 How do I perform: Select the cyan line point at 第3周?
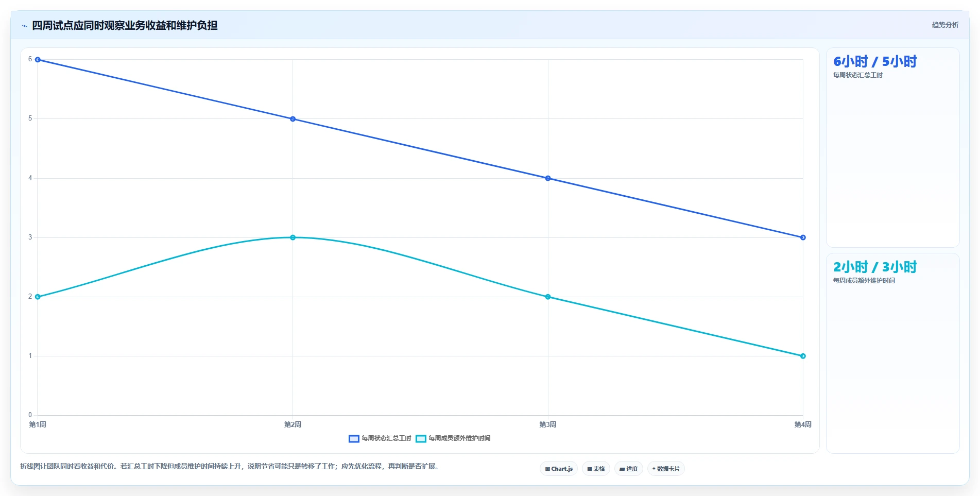548,297
